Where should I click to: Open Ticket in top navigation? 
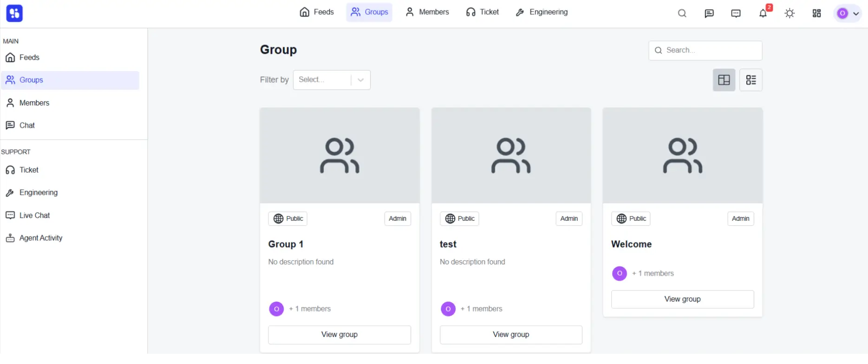(x=483, y=12)
